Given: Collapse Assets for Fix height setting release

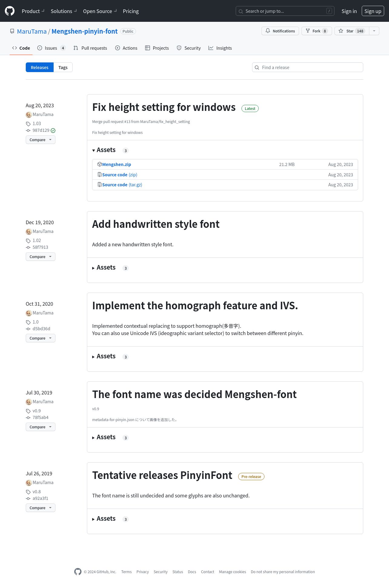Looking at the screenshot, I should tap(104, 150).
